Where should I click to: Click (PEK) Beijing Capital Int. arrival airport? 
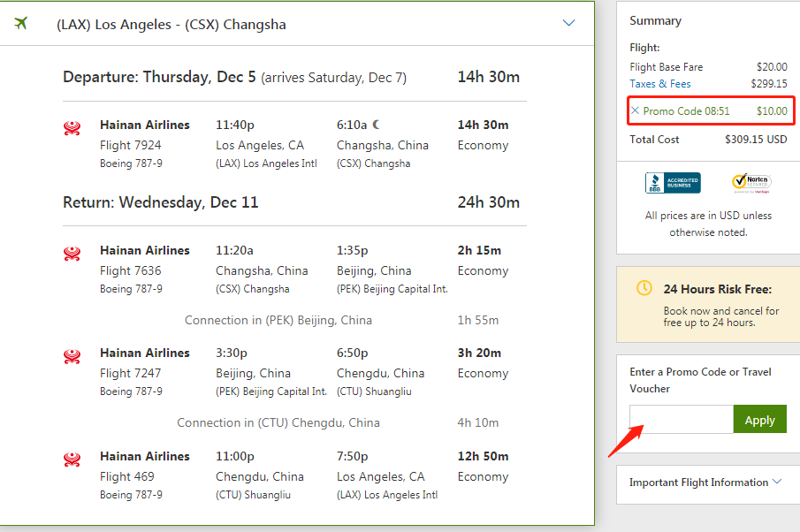tap(392, 289)
